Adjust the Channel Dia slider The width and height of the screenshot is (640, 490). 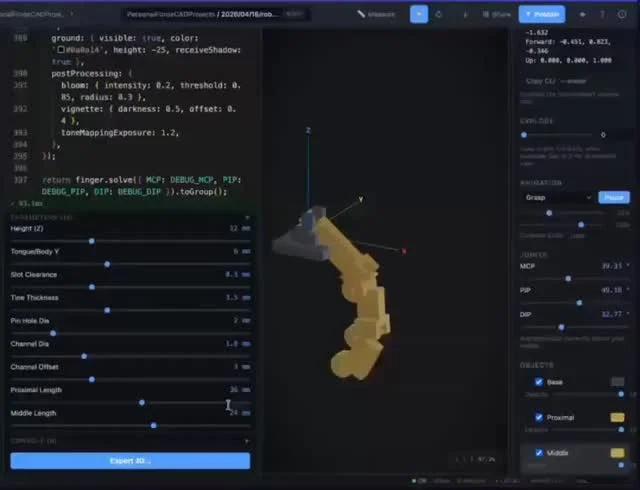pos(130,356)
